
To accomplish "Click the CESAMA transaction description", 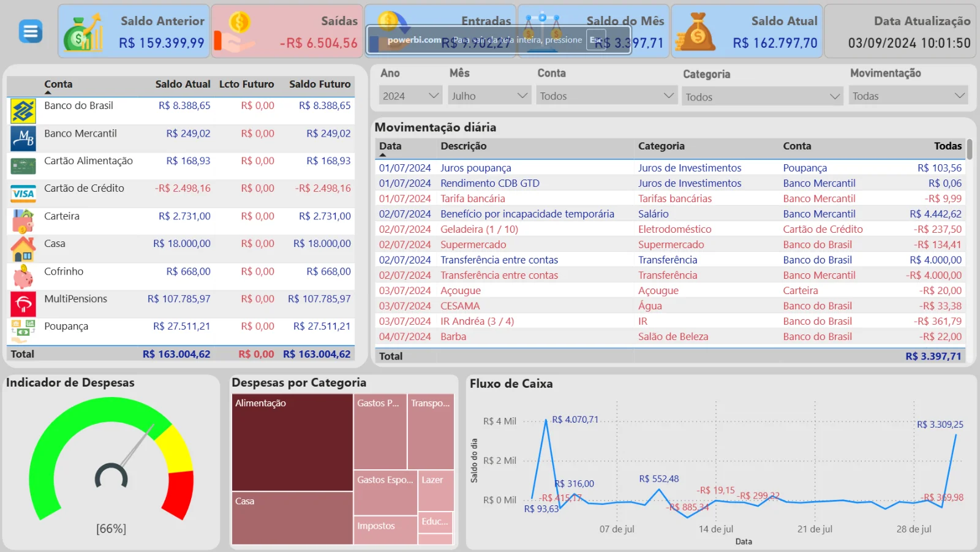I will tap(460, 306).
